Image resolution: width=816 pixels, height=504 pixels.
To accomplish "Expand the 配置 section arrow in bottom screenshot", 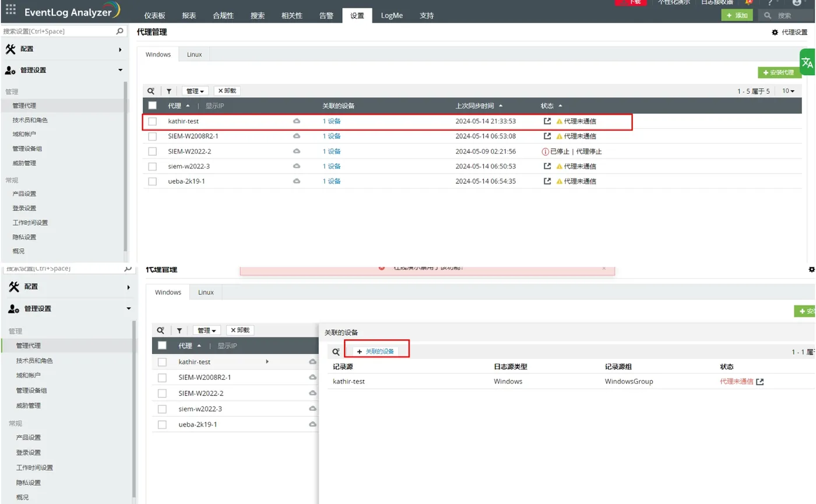I will (x=128, y=287).
